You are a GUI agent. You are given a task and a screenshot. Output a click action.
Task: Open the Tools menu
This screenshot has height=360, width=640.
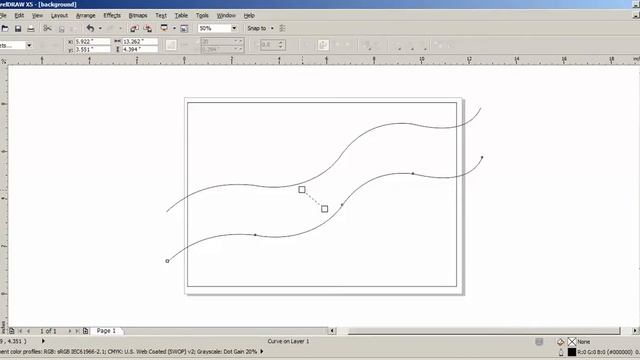[x=202, y=16]
